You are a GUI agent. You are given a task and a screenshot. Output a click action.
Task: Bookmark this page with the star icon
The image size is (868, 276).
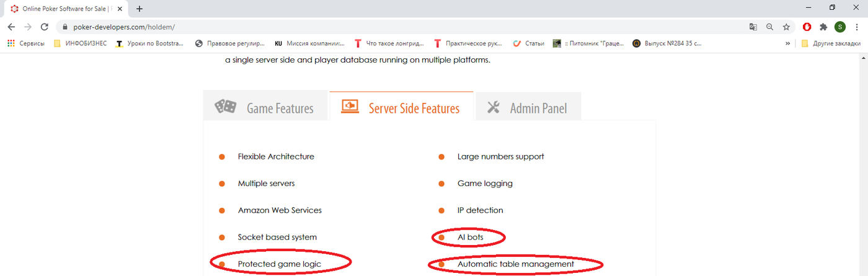786,27
